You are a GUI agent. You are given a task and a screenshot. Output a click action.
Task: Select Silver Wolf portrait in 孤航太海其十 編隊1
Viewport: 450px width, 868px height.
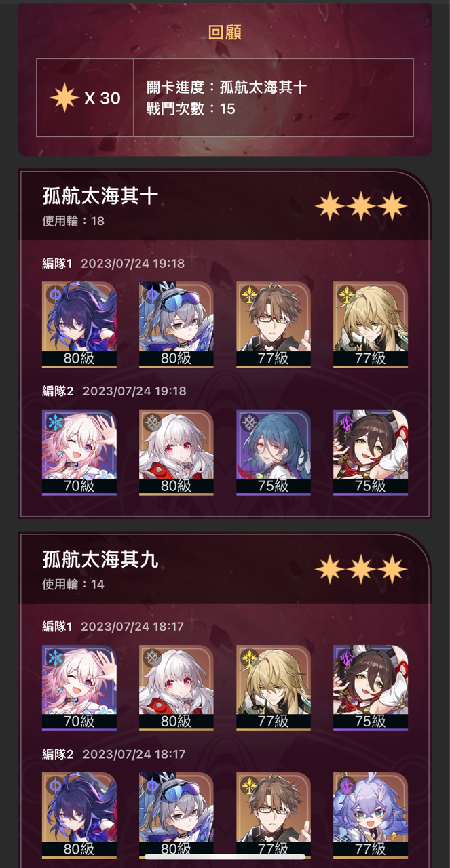tap(176, 325)
